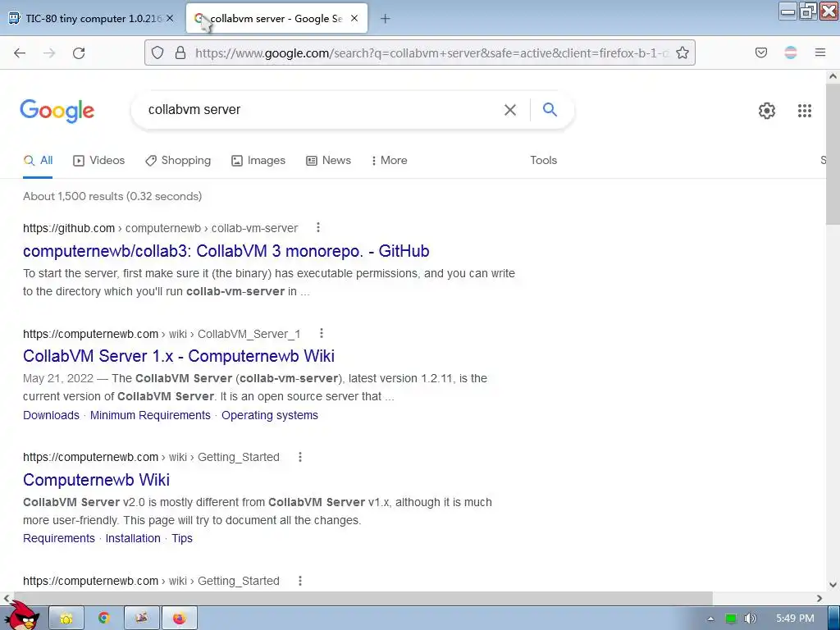The image size is (840, 630).
Task: Close the collabvm server Google tab
Action: (x=354, y=18)
